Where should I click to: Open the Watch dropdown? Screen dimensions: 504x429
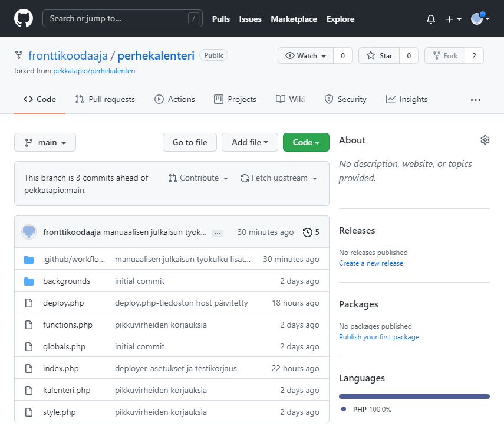pos(305,55)
